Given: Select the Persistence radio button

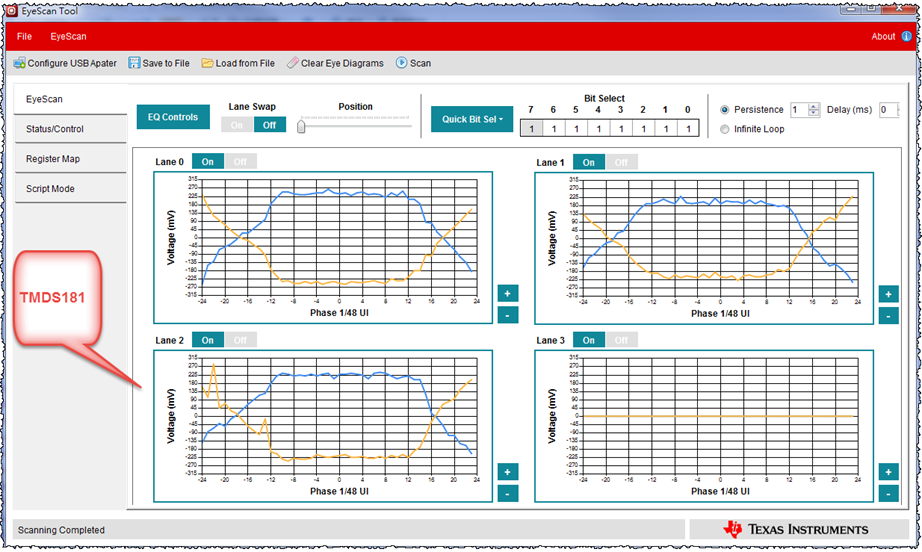Looking at the screenshot, I should 724,110.
